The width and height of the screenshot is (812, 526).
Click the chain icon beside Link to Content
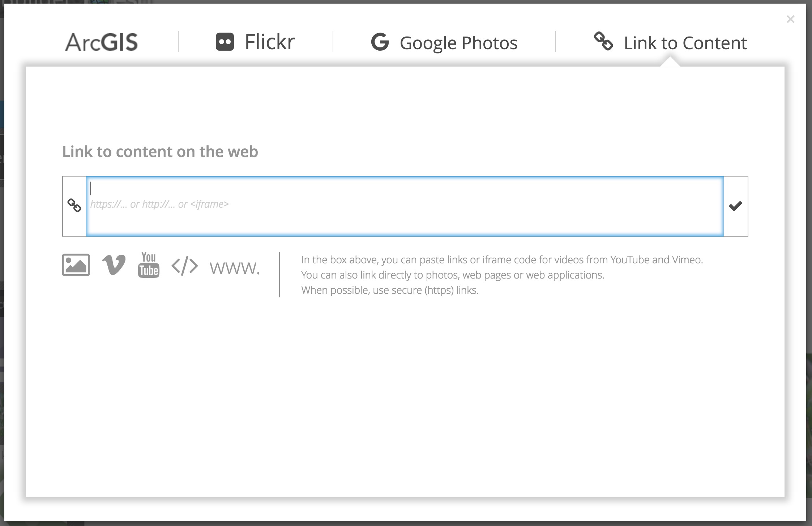pos(603,41)
